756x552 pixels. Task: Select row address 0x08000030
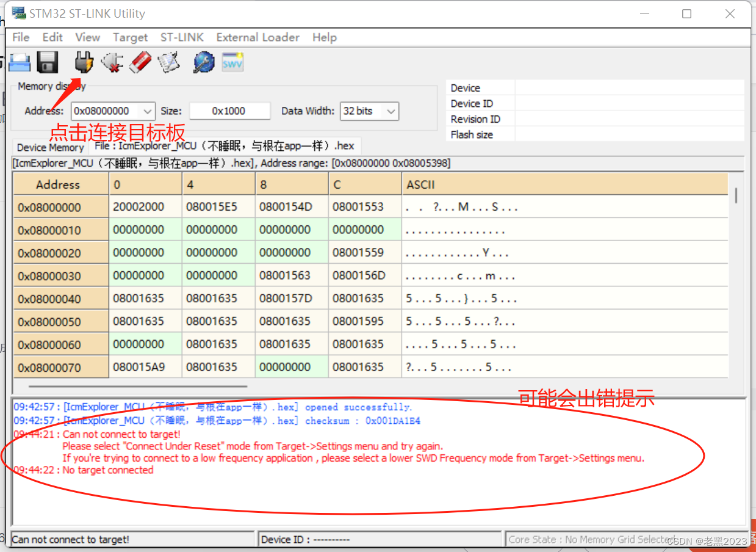(61, 276)
